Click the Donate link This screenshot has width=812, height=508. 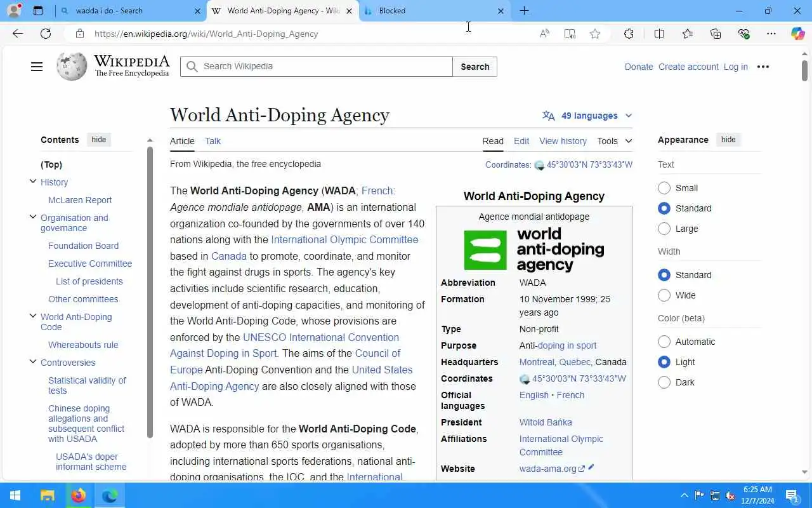tap(639, 67)
